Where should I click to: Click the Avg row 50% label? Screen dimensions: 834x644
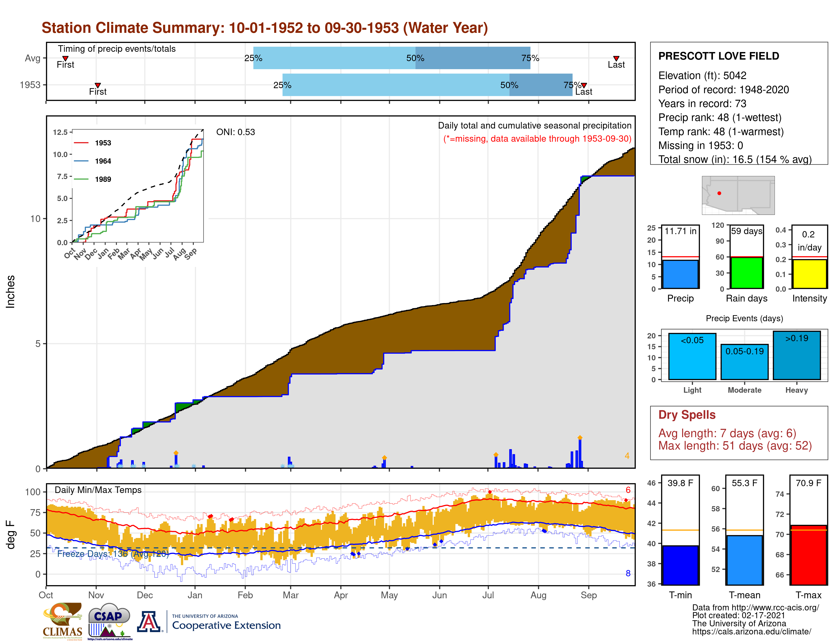click(415, 58)
